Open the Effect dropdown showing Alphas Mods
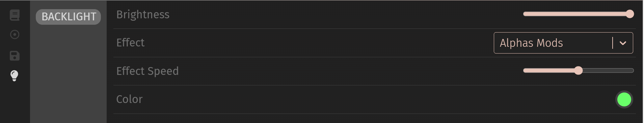The image size is (644, 123). [563, 43]
